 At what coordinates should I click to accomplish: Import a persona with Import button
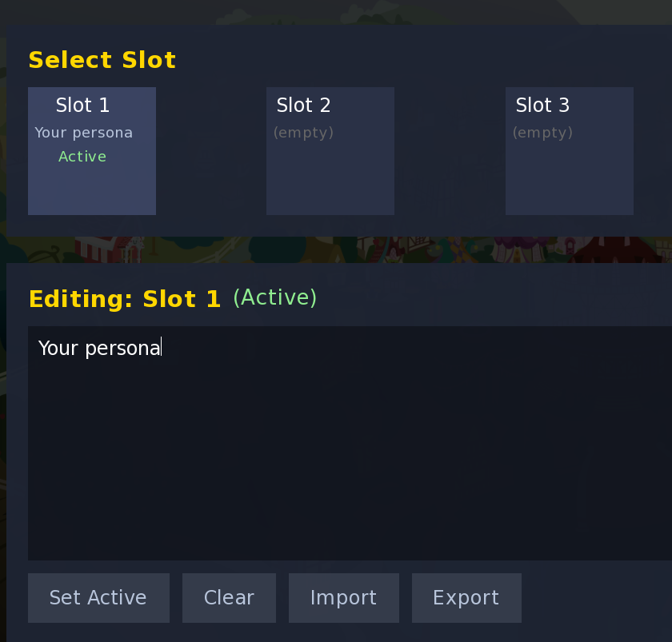pos(343,598)
